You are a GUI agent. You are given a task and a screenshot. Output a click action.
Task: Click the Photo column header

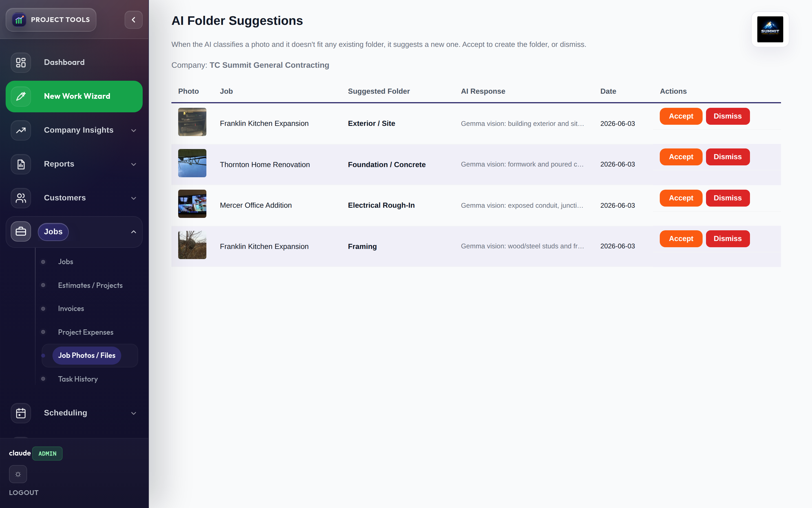(188, 91)
